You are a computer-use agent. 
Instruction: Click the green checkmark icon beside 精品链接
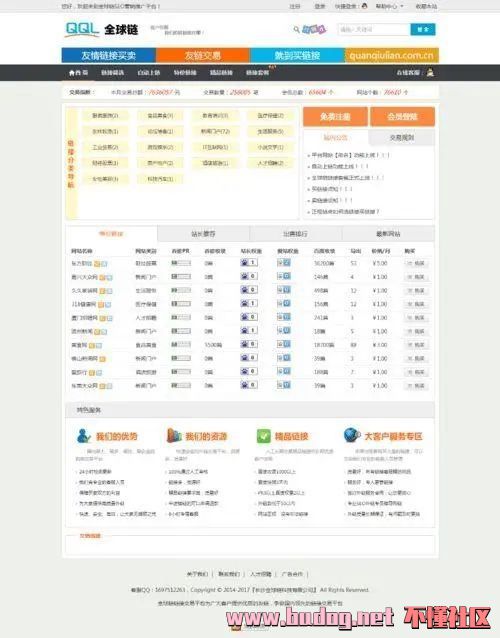click(263, 436)
